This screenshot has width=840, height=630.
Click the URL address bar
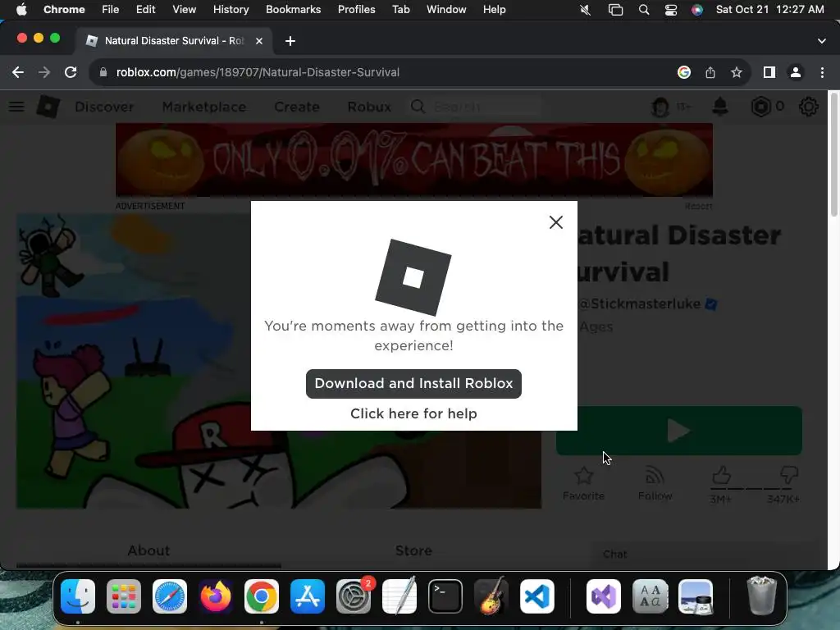tap(258, 72)
